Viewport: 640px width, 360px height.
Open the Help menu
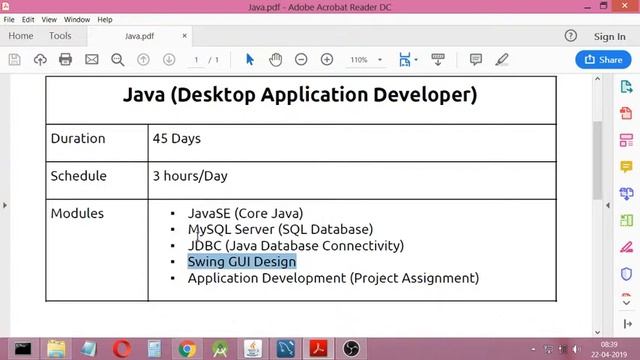[x=104, y=20]
